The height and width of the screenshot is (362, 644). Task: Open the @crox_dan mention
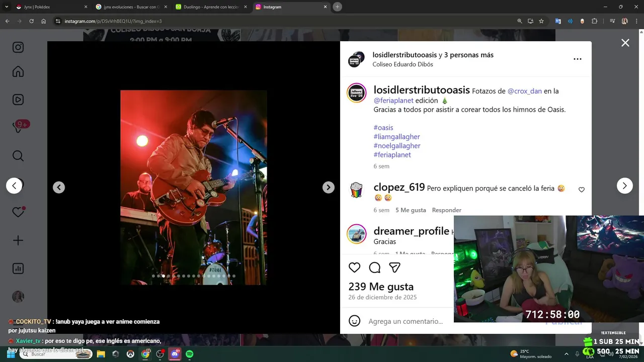tap(524, 91)
